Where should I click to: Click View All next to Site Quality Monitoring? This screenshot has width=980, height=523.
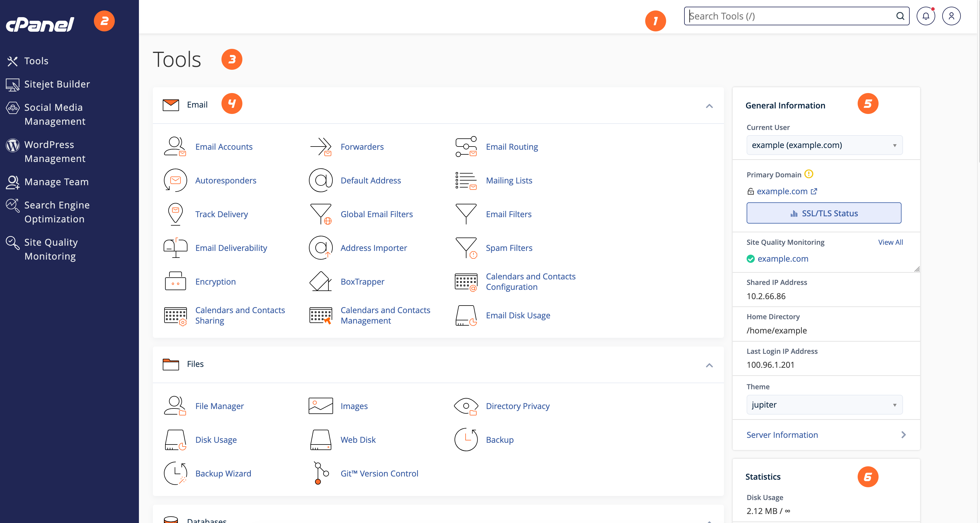890,242
